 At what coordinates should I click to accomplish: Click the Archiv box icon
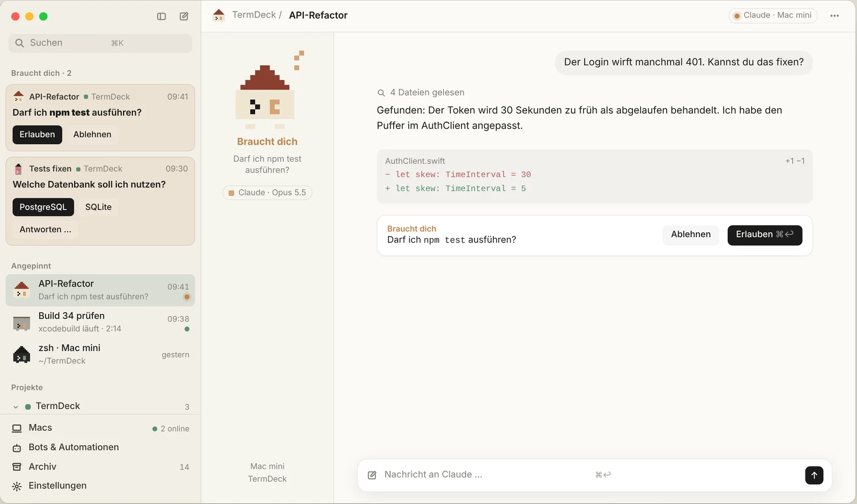click(x=17, y=467)
